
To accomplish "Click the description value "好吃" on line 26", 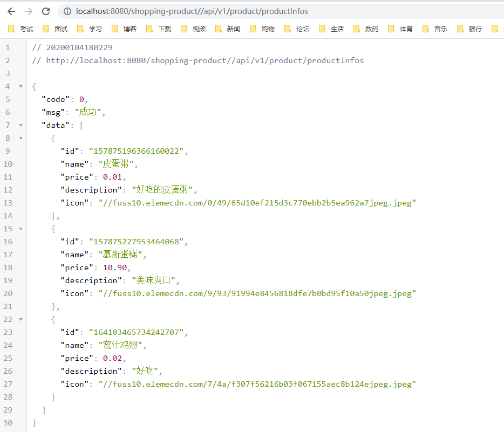I will 145,371.
